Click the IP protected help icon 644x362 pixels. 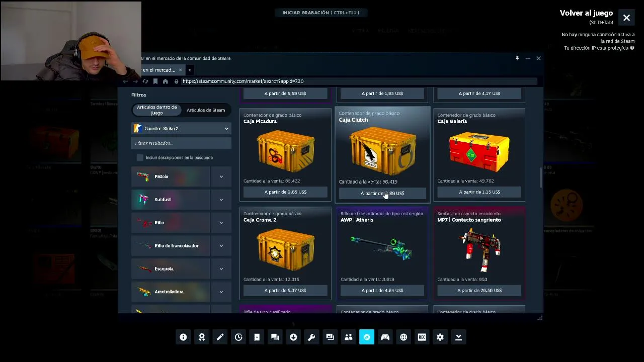pos(632,48)
